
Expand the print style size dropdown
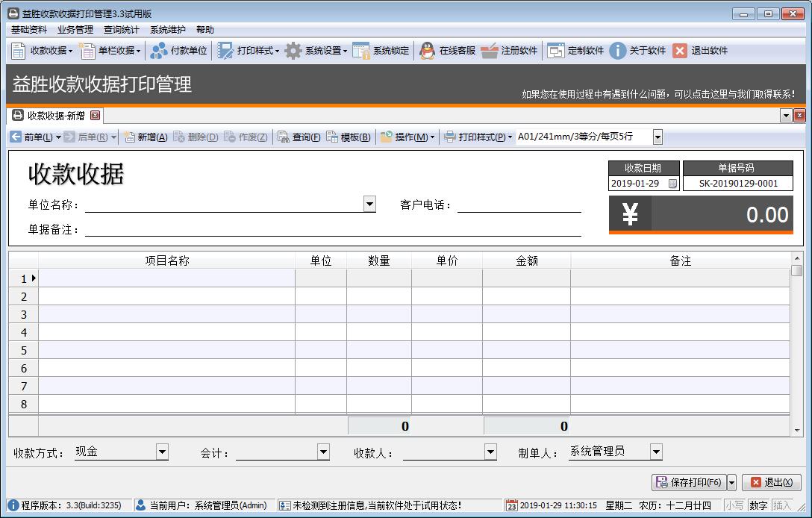658,137
